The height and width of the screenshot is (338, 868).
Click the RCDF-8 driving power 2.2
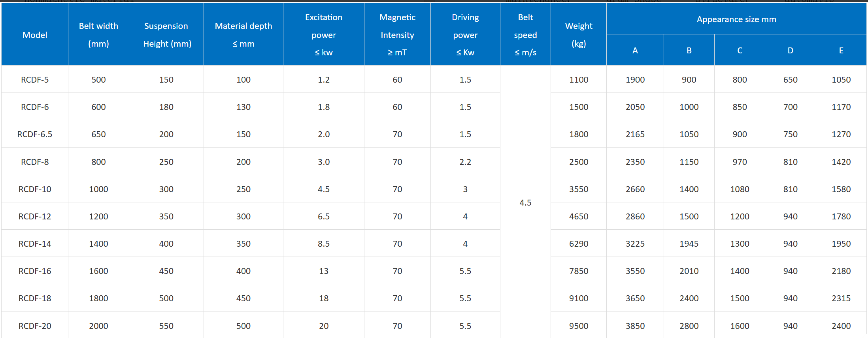click(465, 162)
